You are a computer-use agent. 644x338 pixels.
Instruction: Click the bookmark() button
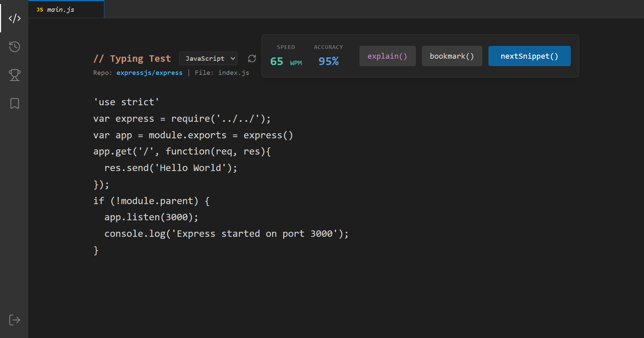(x=452, y=56)
